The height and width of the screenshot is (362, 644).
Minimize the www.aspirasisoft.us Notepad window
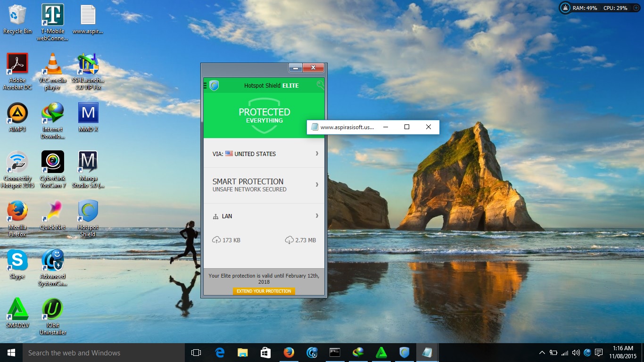(x=385, y=127)
